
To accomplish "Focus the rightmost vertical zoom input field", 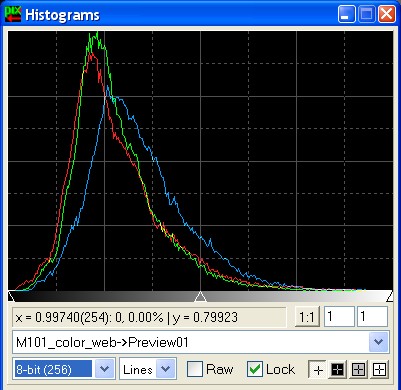I will [372, 317].
